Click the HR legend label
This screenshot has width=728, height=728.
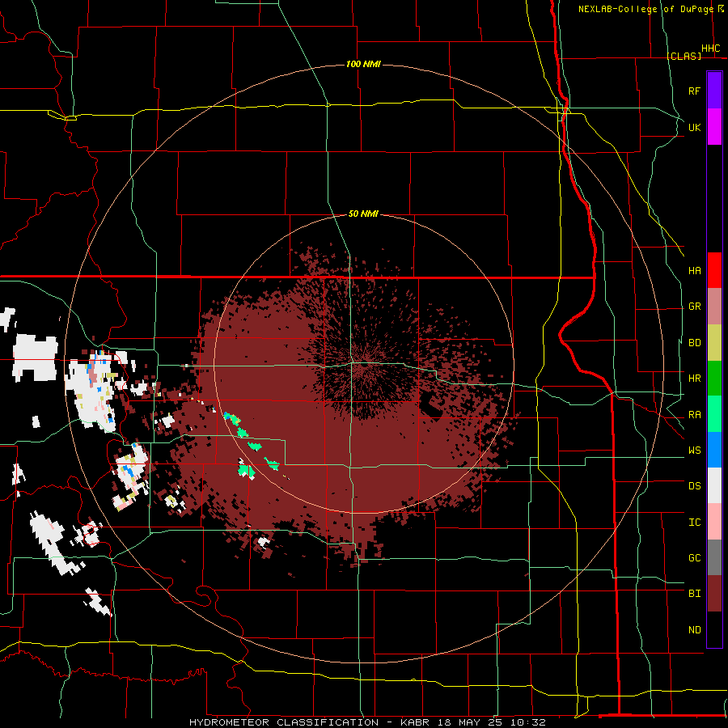[694, 379]
